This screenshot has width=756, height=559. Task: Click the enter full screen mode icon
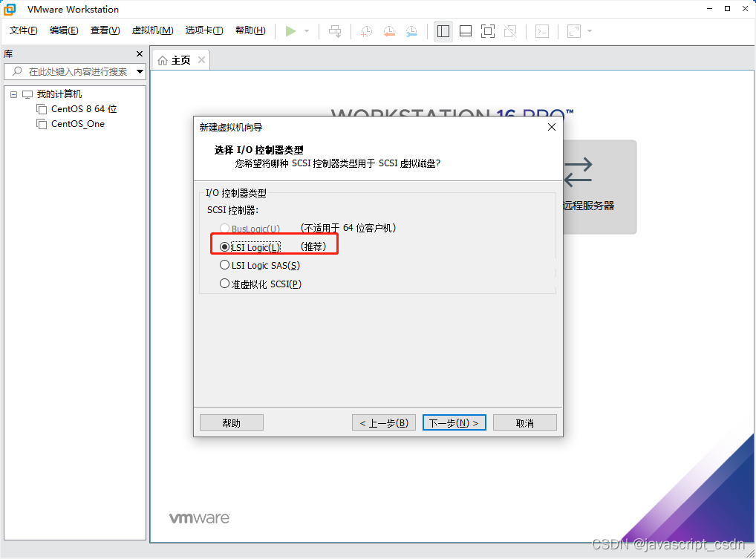point(488,31)
